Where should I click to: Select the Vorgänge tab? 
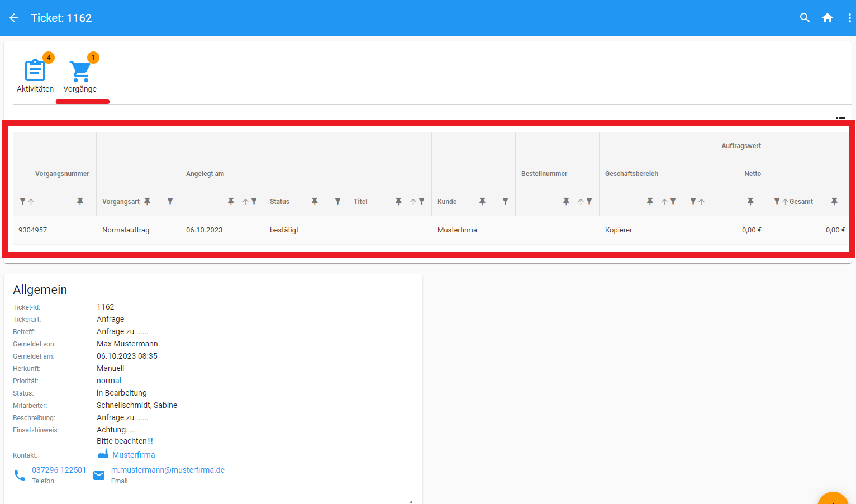coord(80,76)
